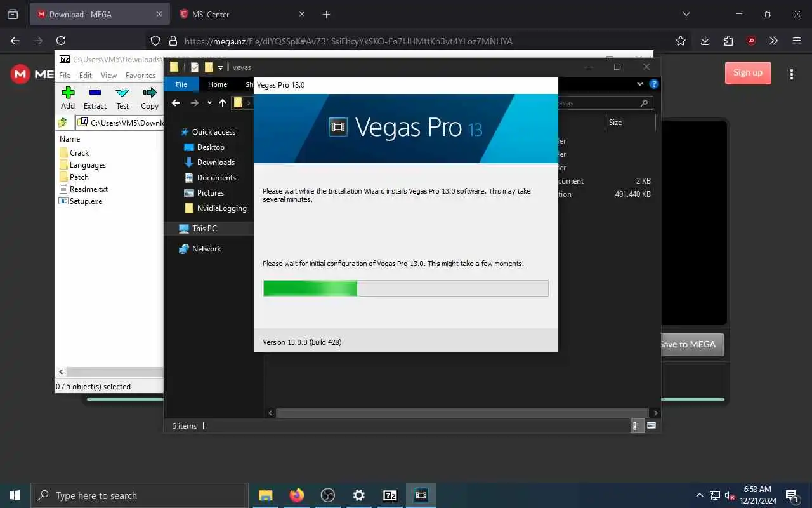Viewport: 812px width, 508px height.
Task: Click the Sign up button on MEGA
Action: click(748, 73)
